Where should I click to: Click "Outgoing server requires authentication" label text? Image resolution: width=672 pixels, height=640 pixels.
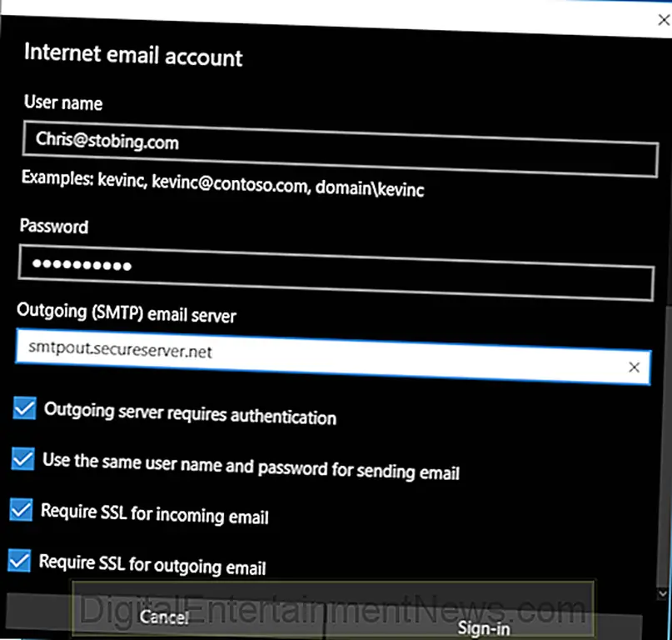click(190, 414)
